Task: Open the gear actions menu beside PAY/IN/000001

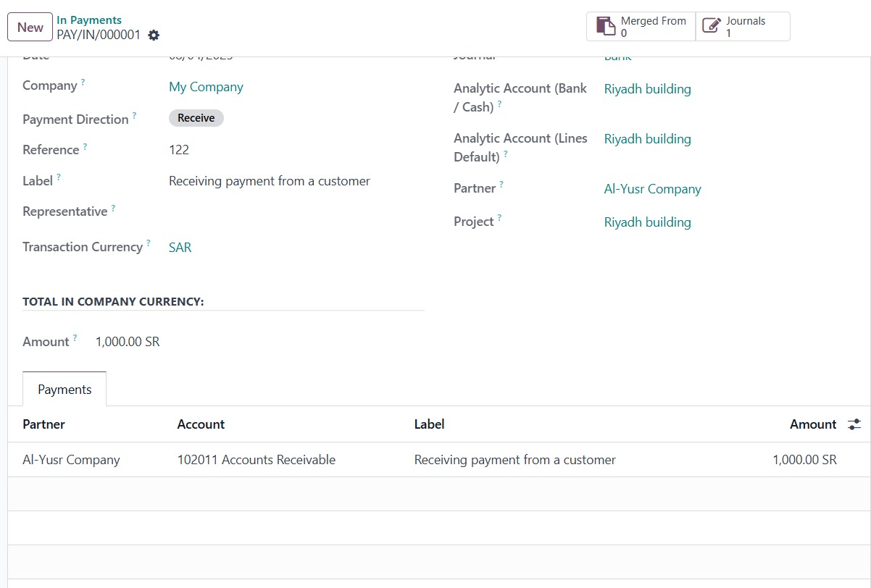Action: pos(154,35)
